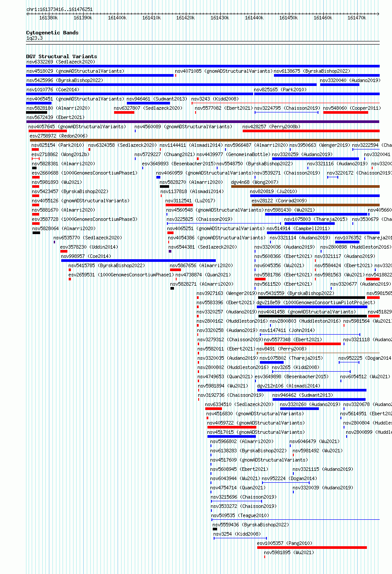Select nsv514914 (Campbell2011) label
The image size is (392, 574).
pos(298,228)
